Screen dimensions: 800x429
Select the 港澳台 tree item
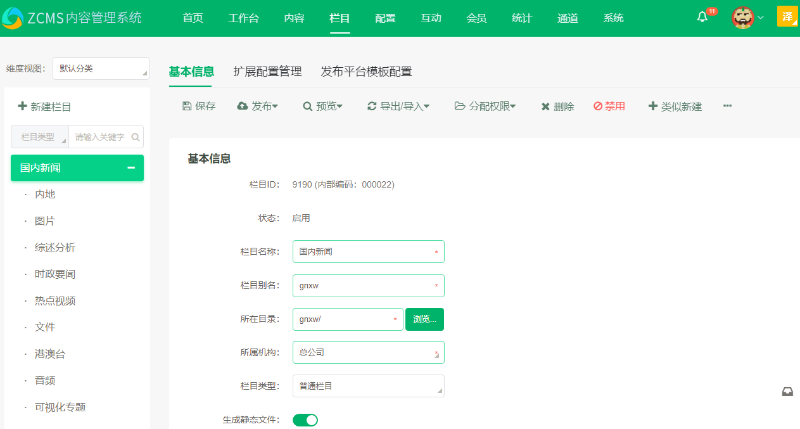[x=50, y=354]
